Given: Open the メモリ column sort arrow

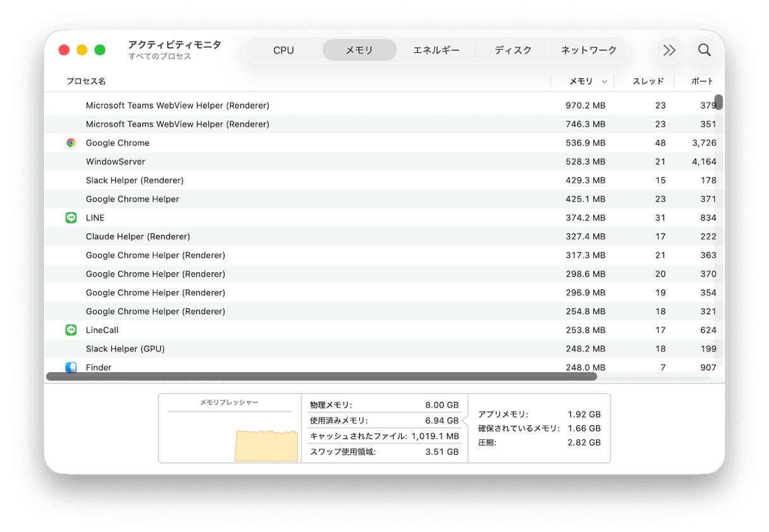Looking at the screenshot, I should (605, 81).
